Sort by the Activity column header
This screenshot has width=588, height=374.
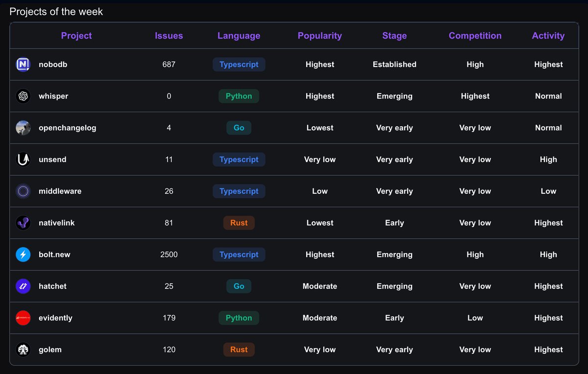548,36
